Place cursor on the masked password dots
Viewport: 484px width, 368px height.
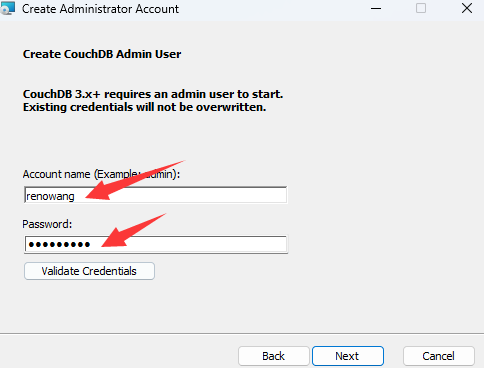(x=59, y=245)
